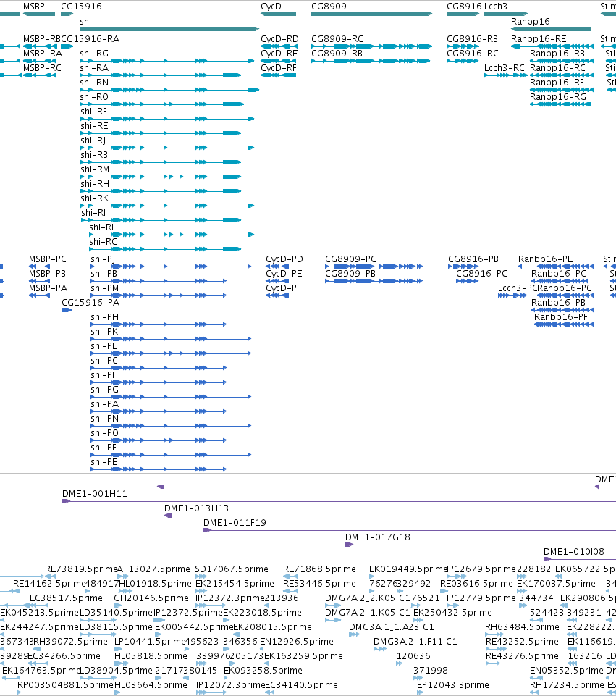Click the MSBP-RA transcript label
Image resolution: width=616 pixels, height=696 pixels.
[x=43, y=54]
